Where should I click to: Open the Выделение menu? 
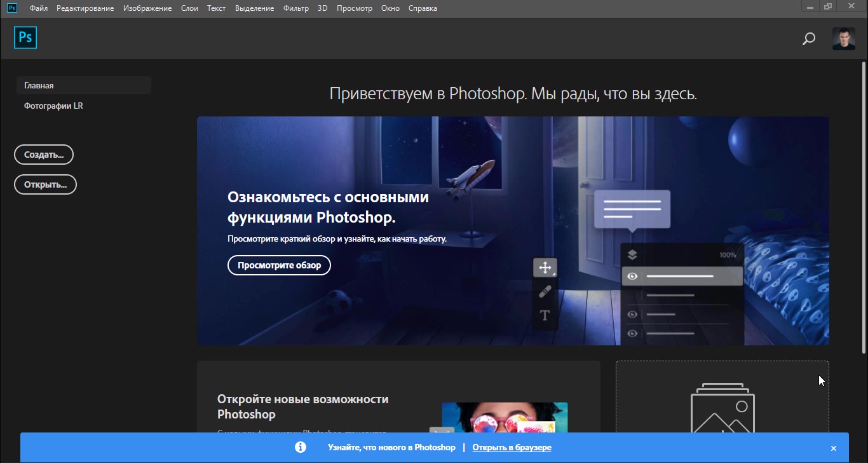tap(254, 8)
